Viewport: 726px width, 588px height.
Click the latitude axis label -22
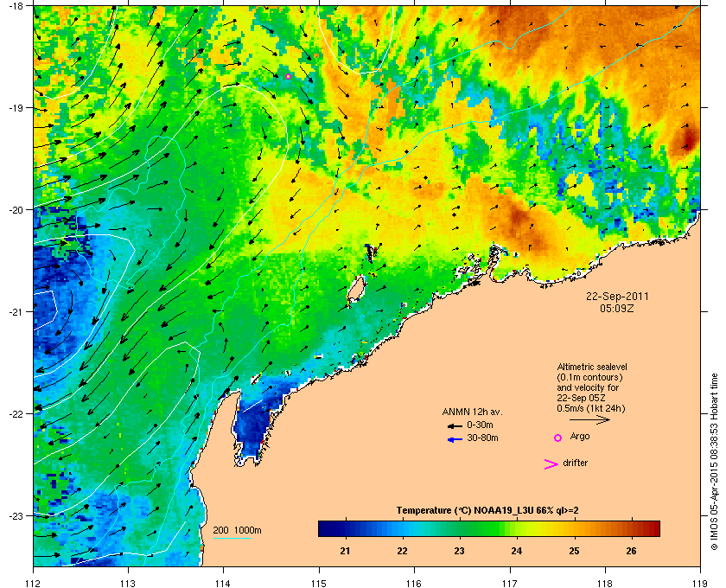pos(16,413)
